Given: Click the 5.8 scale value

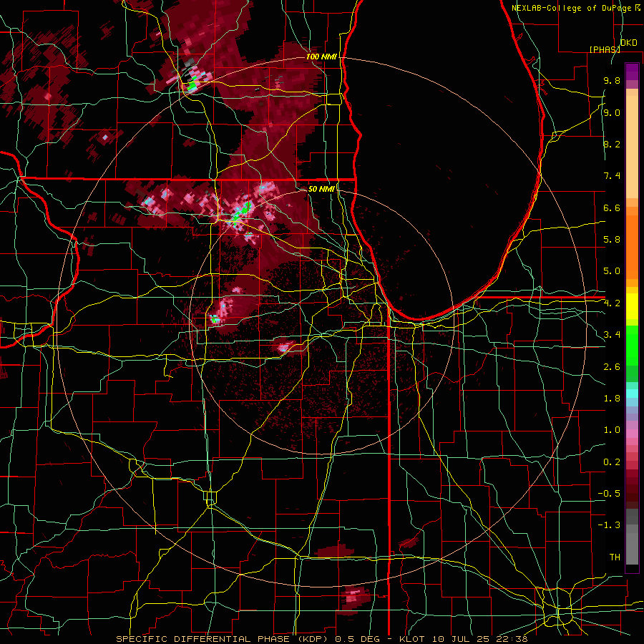Looking at the screenshot, I should 612,240.
